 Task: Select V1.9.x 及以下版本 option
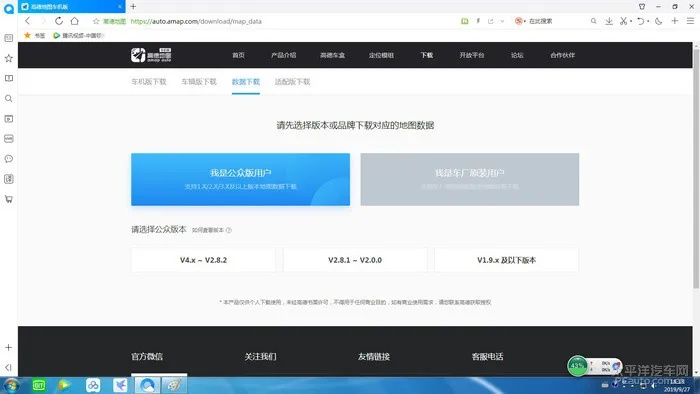tap(506, 260)
